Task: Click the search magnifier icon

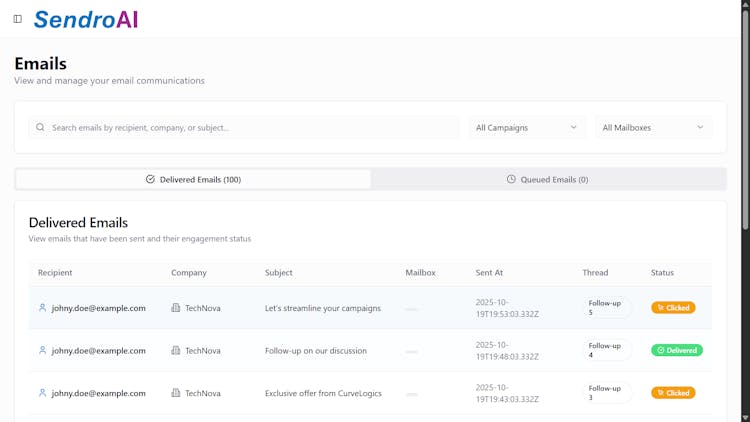Action: coord(40,128)
